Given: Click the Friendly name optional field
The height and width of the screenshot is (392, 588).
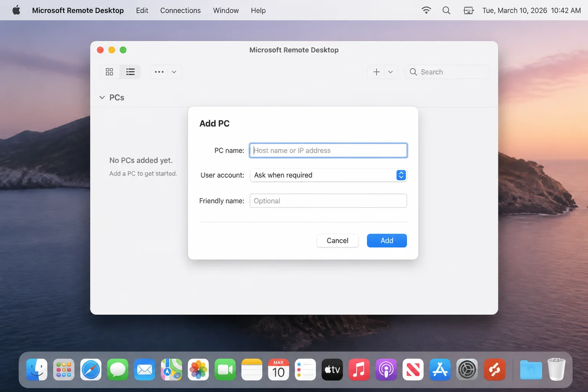Looking at the screenshot, I should 328,201.
